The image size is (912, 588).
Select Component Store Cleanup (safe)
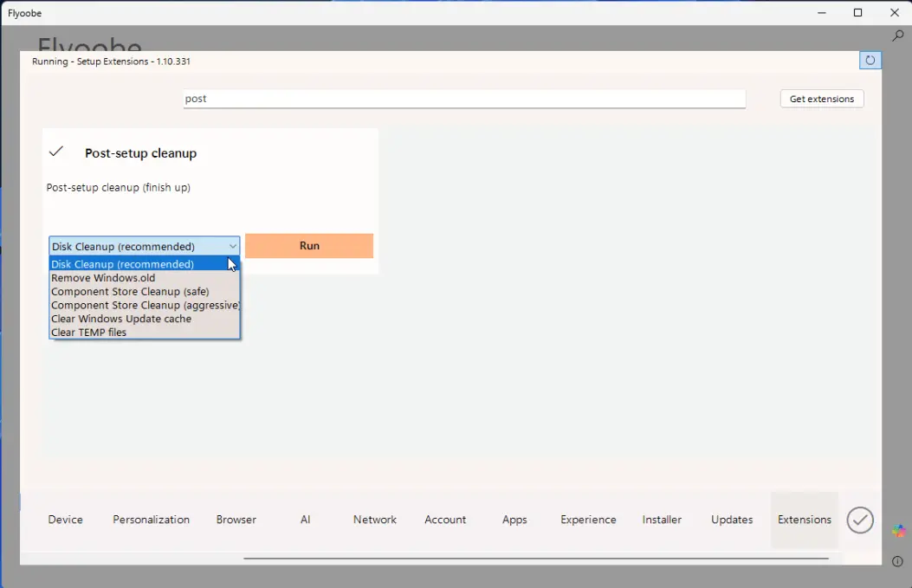144,291
